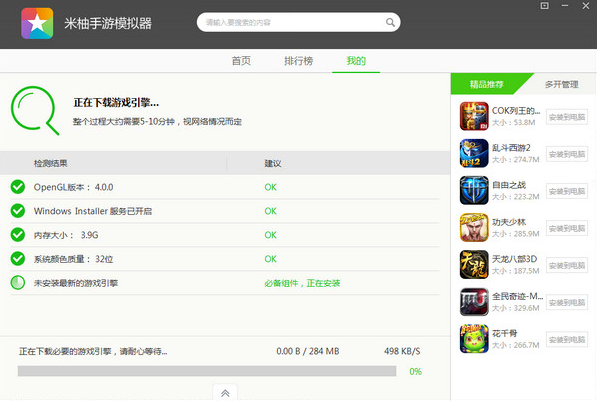Click the 498 KB/S download speed
Screen dimensions: 597x401
(x=402, y=351)
